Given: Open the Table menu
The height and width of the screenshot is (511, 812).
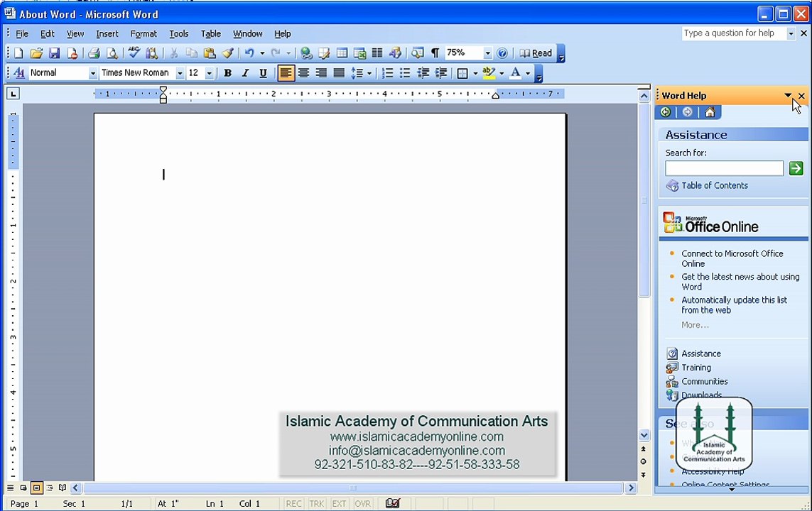Looking at the screenshot, I should click(211, 34).
